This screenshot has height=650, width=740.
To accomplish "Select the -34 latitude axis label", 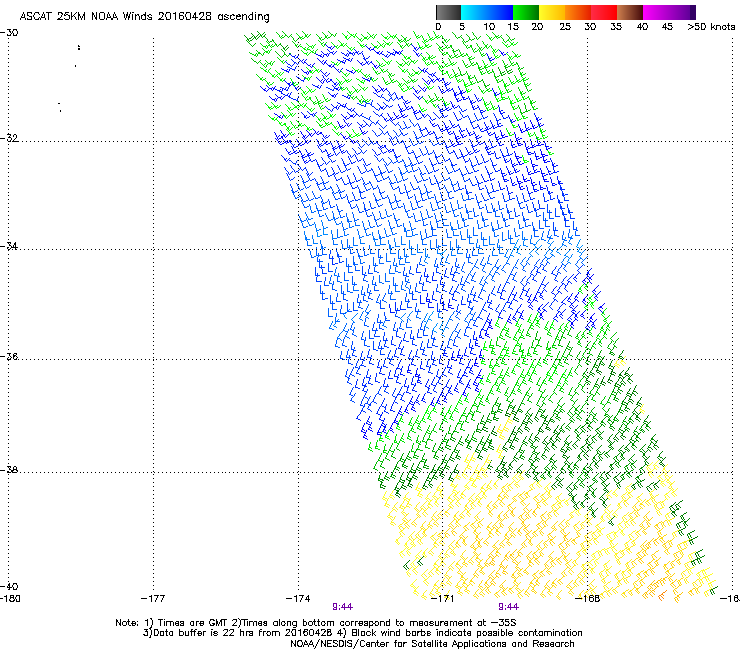I will (x=9, y=246).
